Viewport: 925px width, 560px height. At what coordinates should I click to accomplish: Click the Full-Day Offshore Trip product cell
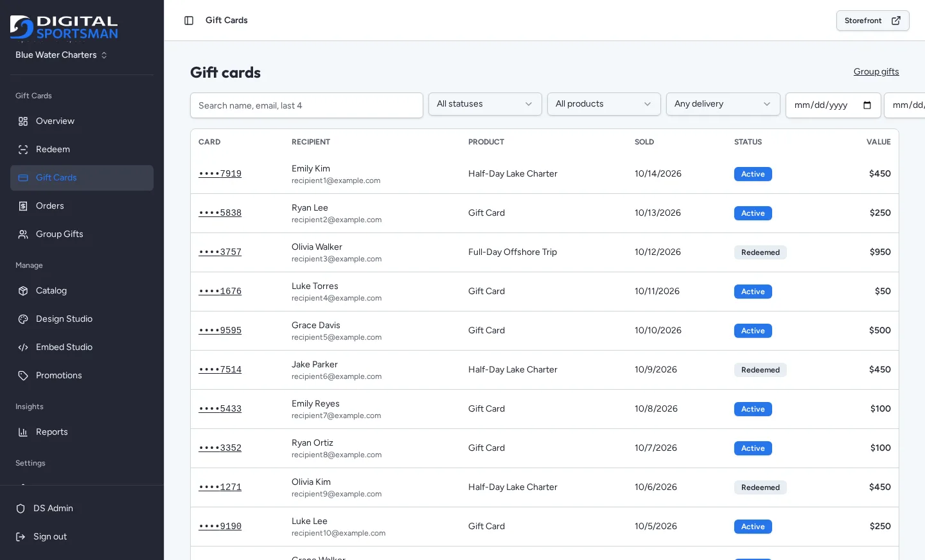[x=513, y=252]
